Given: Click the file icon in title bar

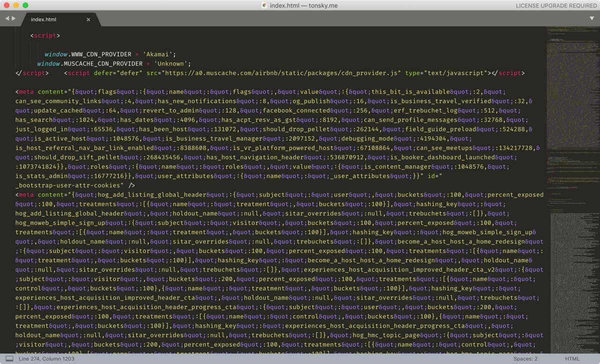Looking at the screenshot, I should (264, 5).
